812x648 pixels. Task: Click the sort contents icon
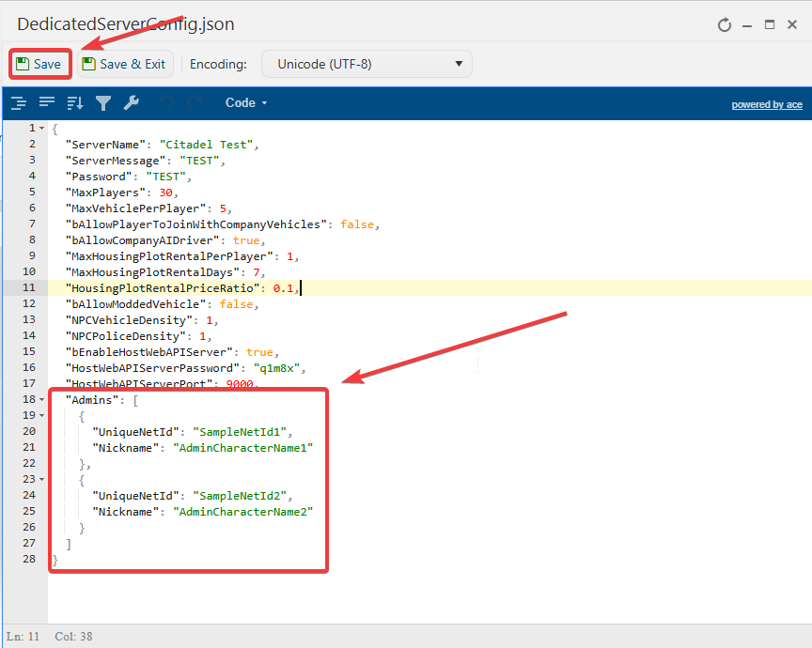(75, 103)
